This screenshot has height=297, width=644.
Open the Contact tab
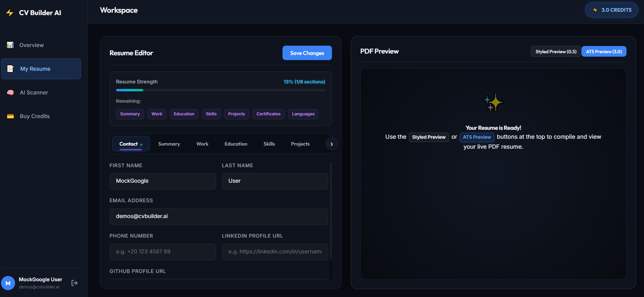[131, 144]
